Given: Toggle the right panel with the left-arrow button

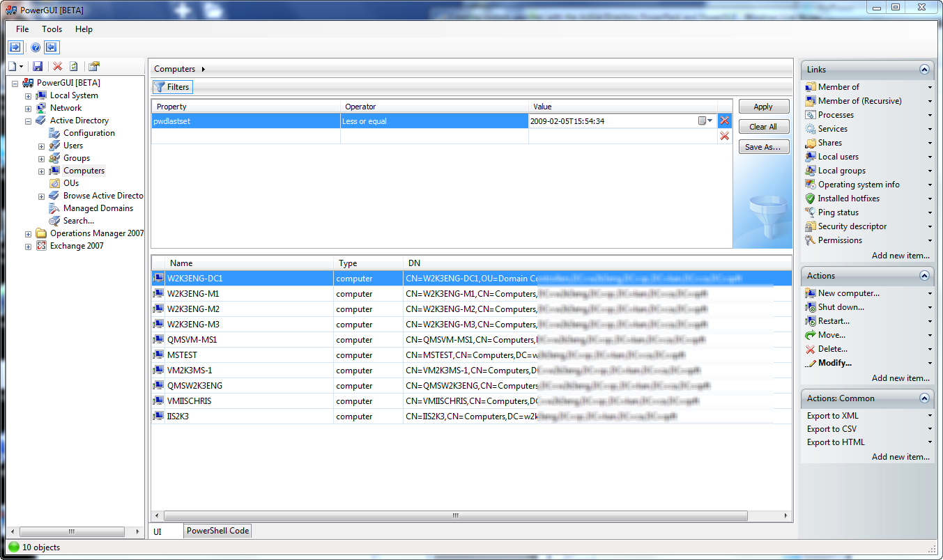Looking at the screenshot, I should coord(52,47).
